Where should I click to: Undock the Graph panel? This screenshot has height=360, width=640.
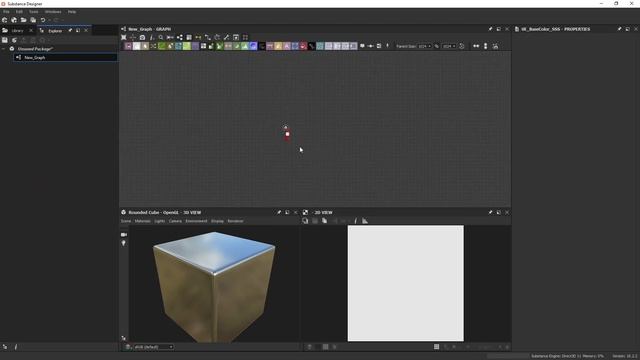pyautogui.click(x=499, y=29)
